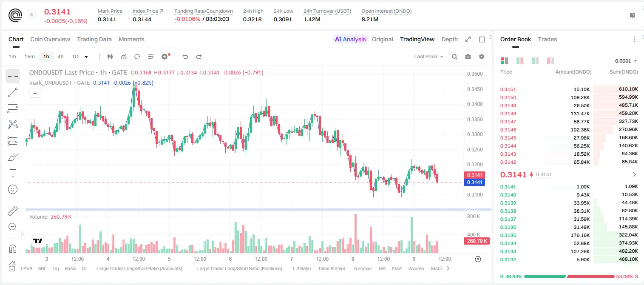Select the text annotation tool
The image size is (644, 285).
tap(13, 173)
